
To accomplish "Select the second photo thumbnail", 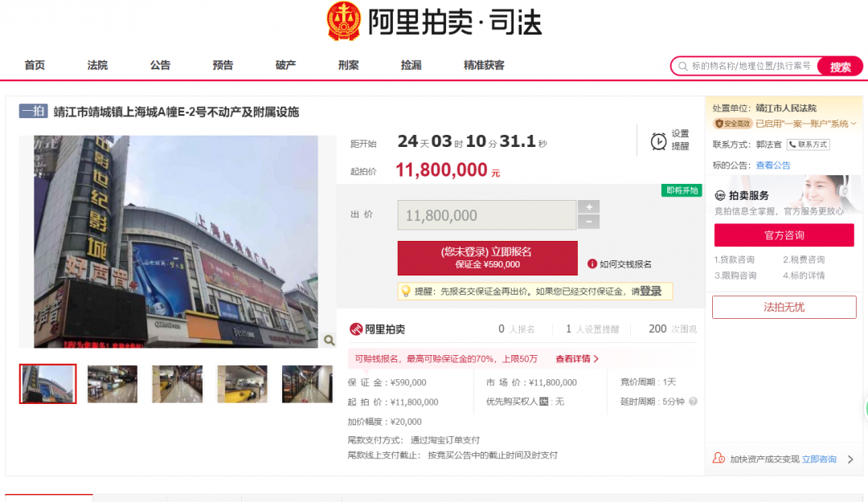I will click(113, 384).
